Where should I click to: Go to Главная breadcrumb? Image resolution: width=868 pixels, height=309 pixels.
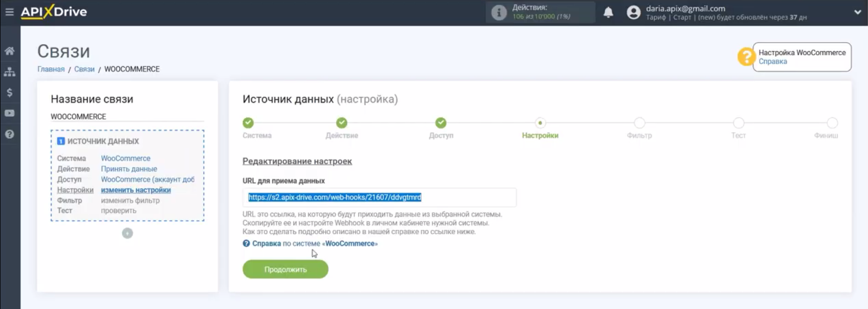tap(51, 69)
